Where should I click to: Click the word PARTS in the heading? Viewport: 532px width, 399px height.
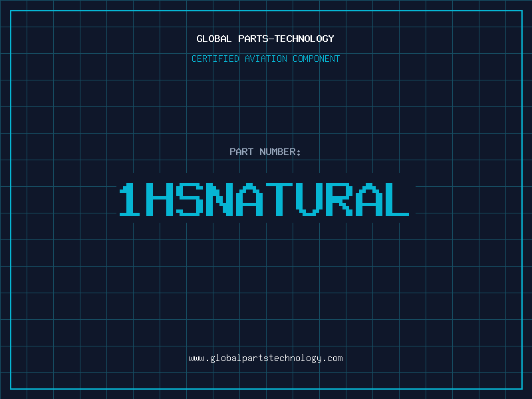254,39
